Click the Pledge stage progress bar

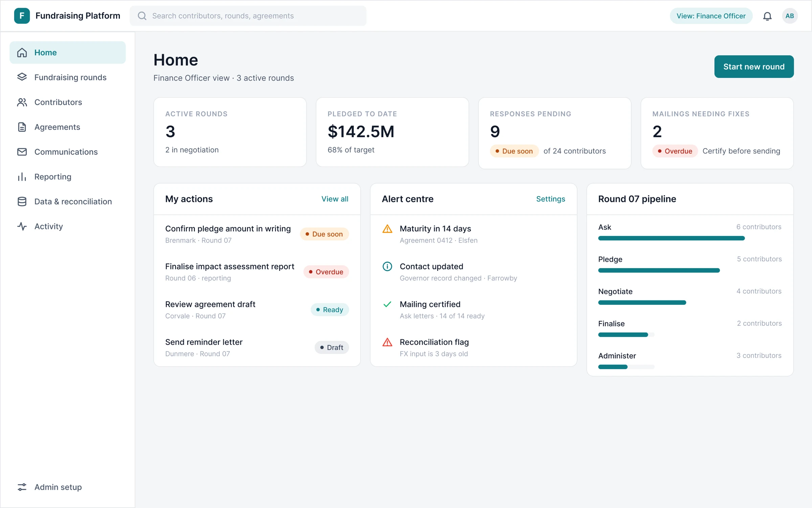[659, 270]
